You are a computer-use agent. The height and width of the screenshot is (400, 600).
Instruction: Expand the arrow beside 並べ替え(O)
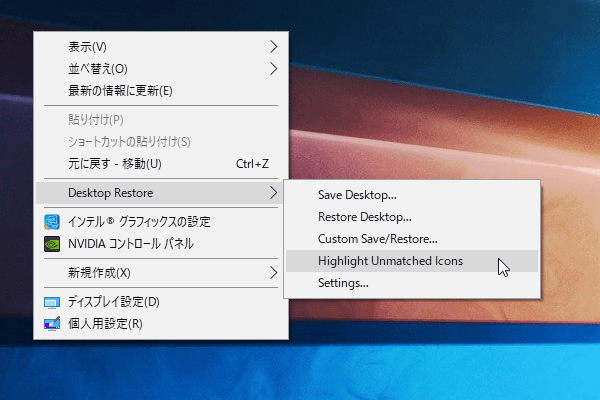point(273,69)
